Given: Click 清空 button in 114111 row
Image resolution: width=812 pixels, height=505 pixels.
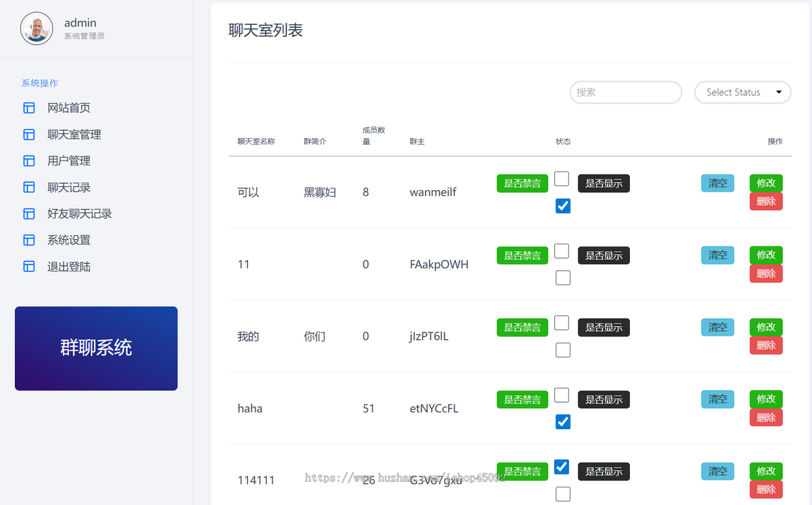Looking at the screenshot, I should [x=717, y=472].
